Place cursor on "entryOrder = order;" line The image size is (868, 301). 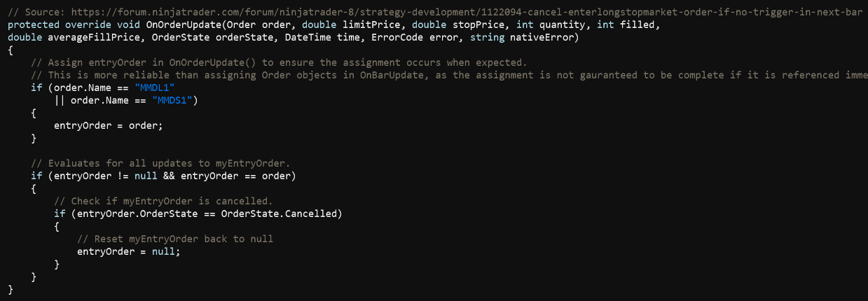108,125
